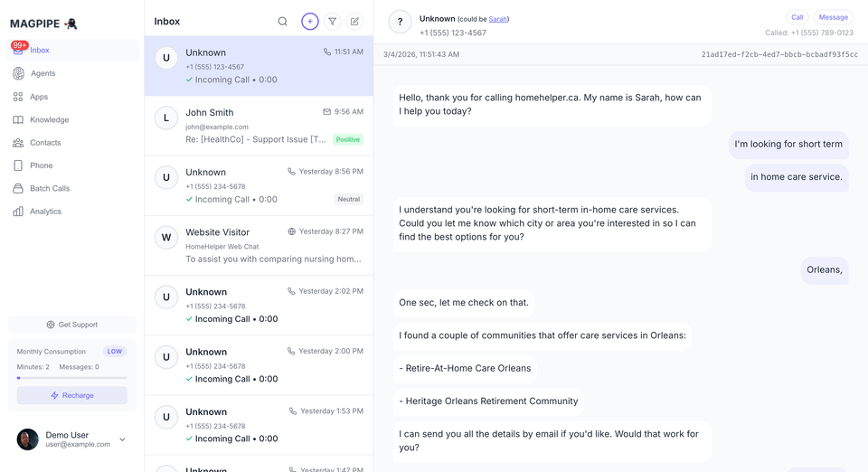Screen dimensions: 868x472
Task: Click the U avatar of the 11:51 AM call
Action: 166,58
